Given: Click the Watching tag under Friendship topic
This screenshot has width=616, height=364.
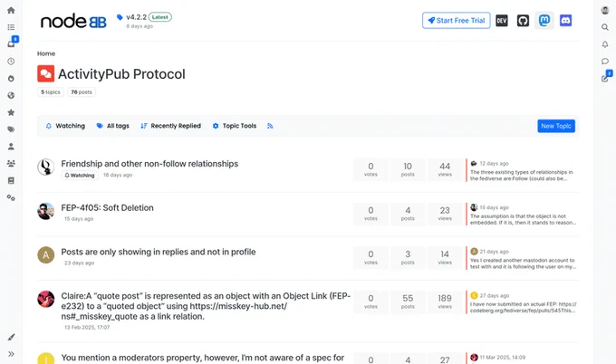Looking at the screenshot, I should (x=80, y=175).
